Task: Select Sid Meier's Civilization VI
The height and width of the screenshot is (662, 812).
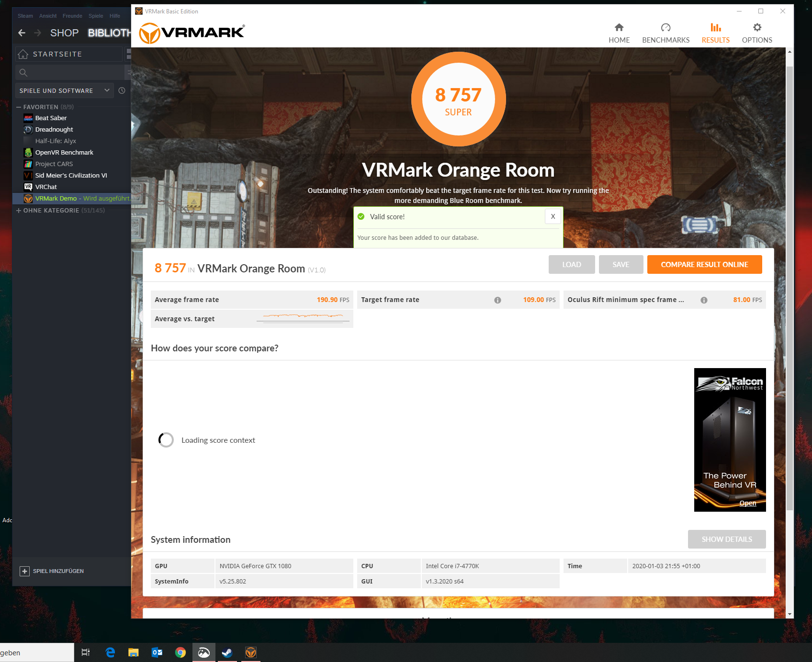Action: [71, 175]
